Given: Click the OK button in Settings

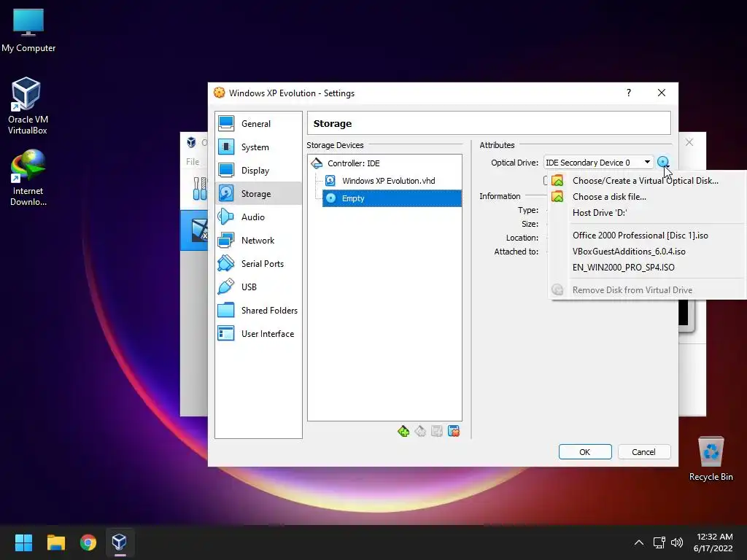Looking at the screenshot, I should click(585, 452).
